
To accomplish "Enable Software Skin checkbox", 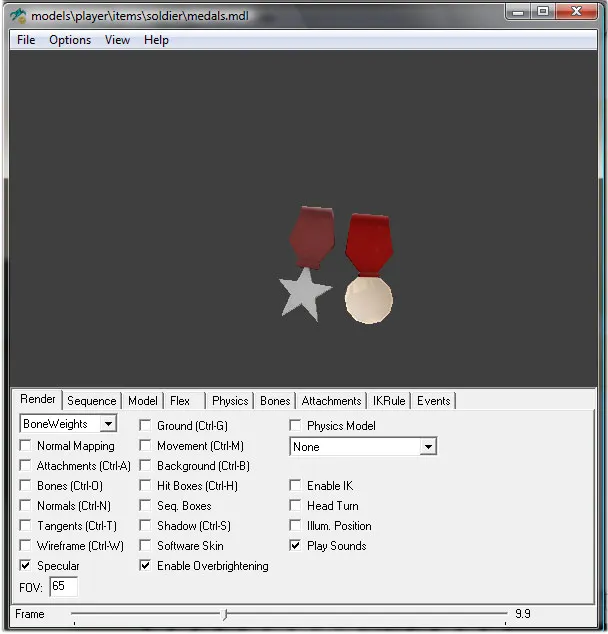I will [145, 545].
